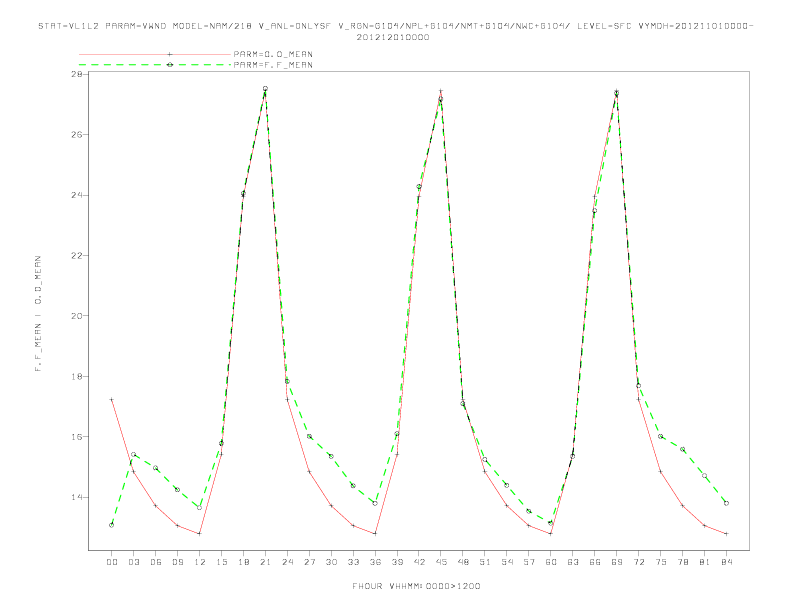The image size is (792, 612).
Task: Click x-axis tick label 15
Action: click(x=221, y=562)
